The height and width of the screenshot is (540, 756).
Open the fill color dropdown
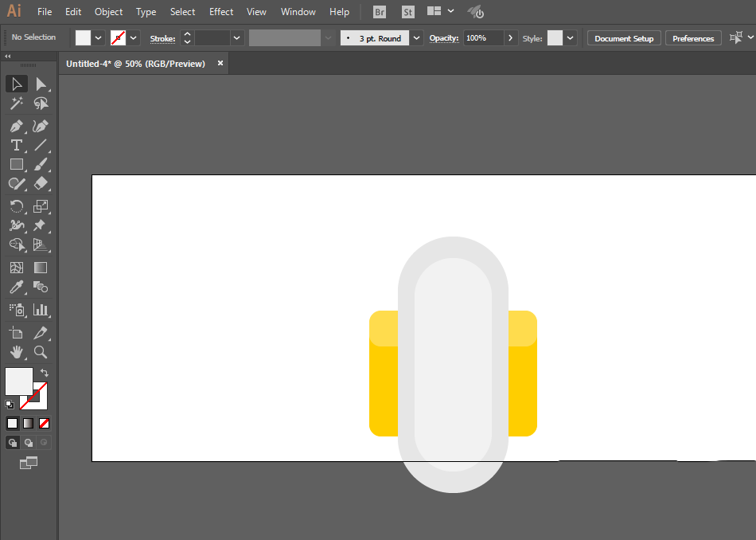point(99,38)
